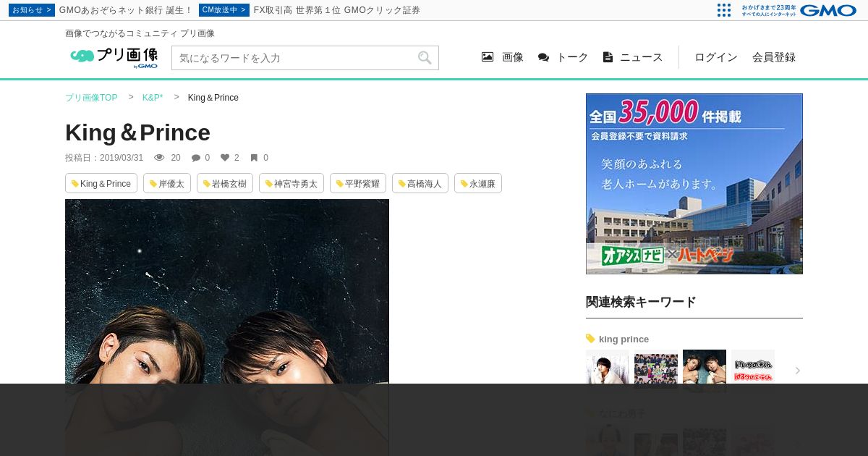Image resolution: width=868 pixels, height=456 pixels.
Task: Click the 画像でつながるコミュニティ tagline
Action: [x=140, y=33]
